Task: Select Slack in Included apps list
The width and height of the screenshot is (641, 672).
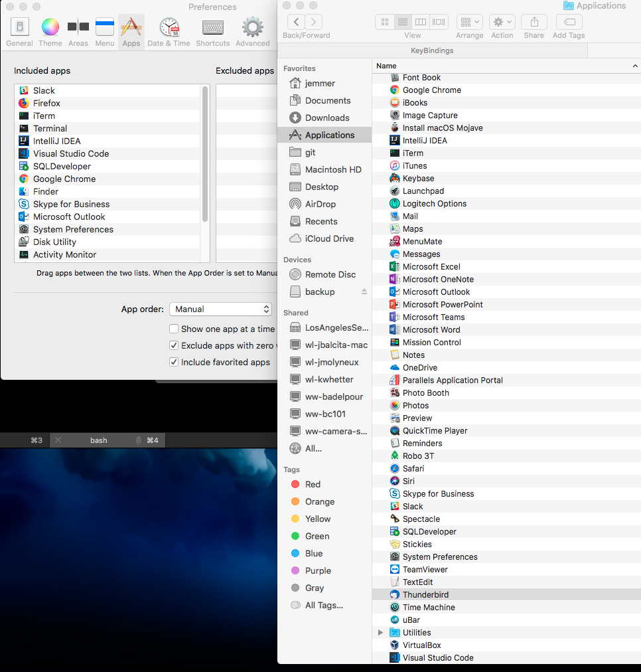Action: [108, 90]
